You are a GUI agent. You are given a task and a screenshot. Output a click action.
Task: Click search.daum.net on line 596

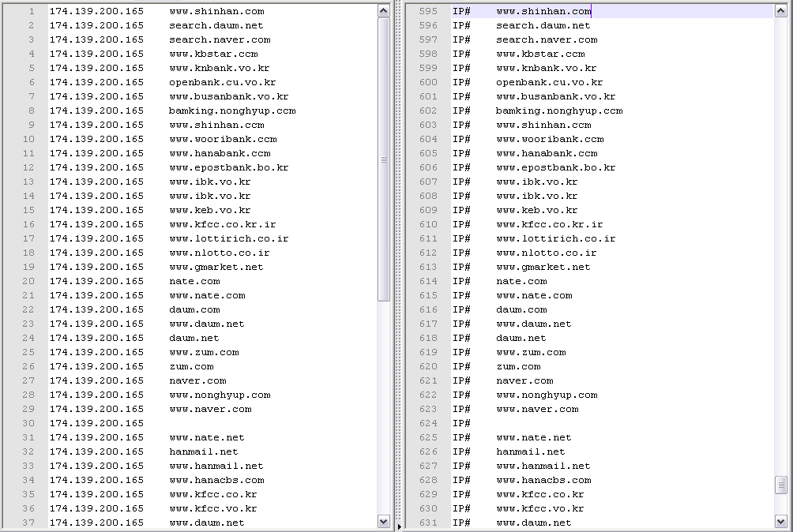543,25
